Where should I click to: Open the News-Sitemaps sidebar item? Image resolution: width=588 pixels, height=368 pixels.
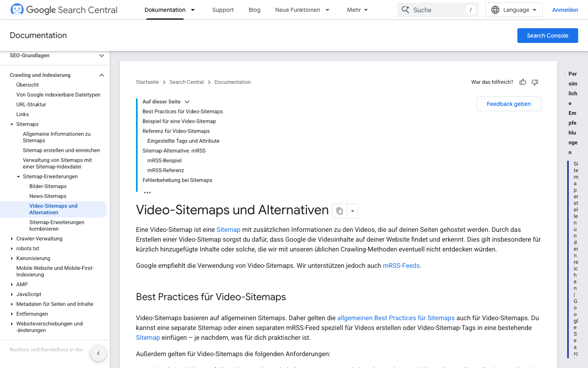(48, 196)
